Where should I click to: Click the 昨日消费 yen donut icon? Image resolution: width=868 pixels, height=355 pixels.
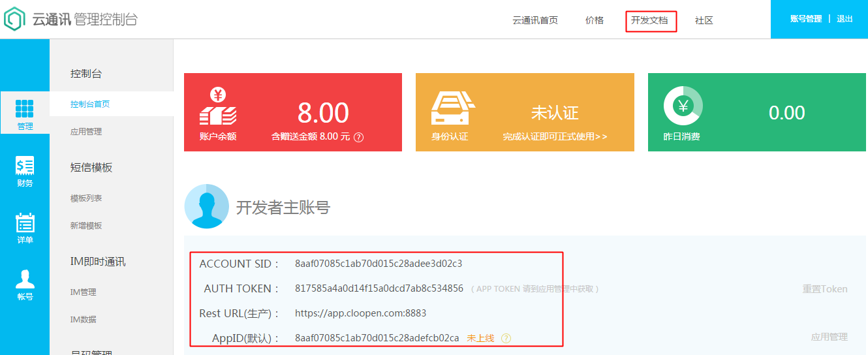click(683, 105)
